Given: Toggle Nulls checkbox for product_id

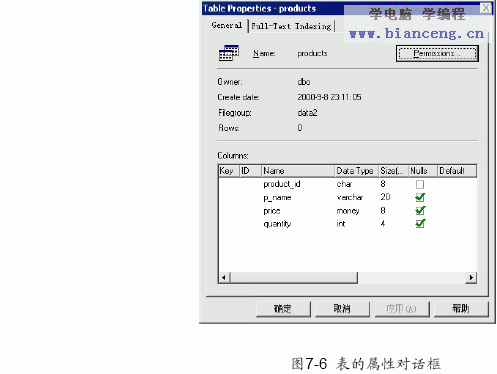Looking at the screenshot, I should (420, 184).
